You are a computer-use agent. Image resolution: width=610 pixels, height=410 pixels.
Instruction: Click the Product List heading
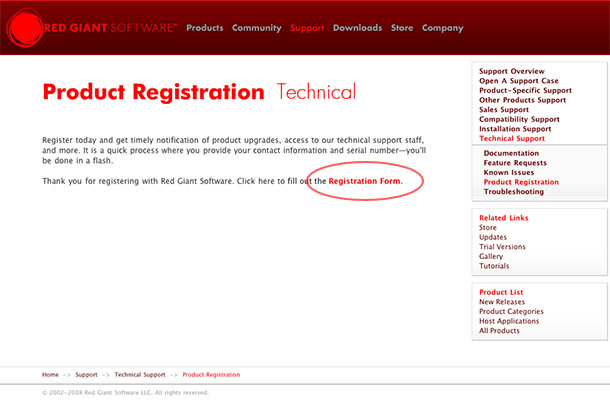pos(501,292)
